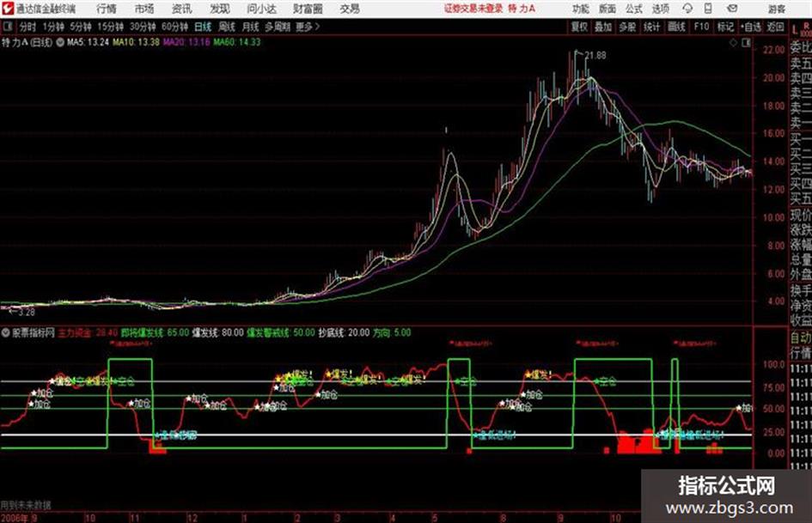Click the L icon on right panel header
This screenshot has height=523, width=812.
pos(796,29)
